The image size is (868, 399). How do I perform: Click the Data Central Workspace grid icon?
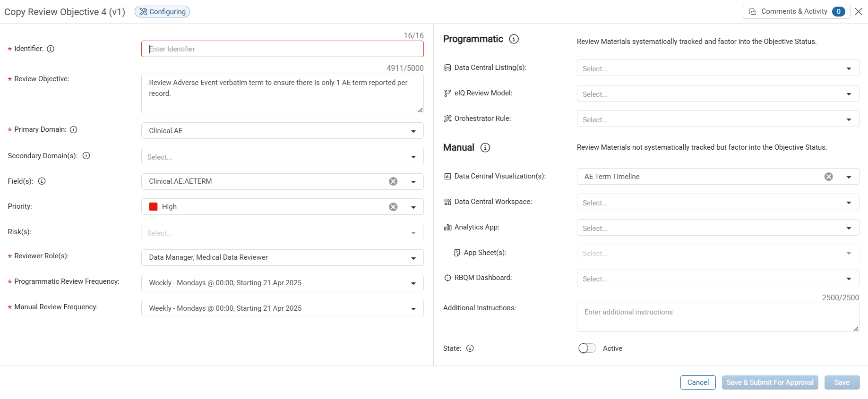447,202
